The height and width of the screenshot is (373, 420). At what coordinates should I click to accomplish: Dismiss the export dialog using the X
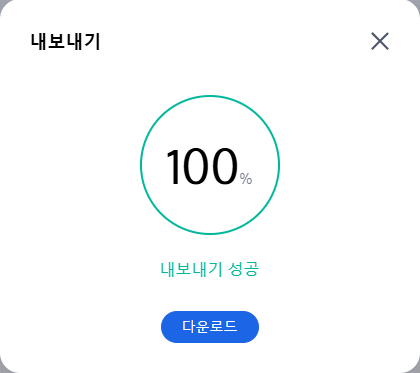point(380,41)
